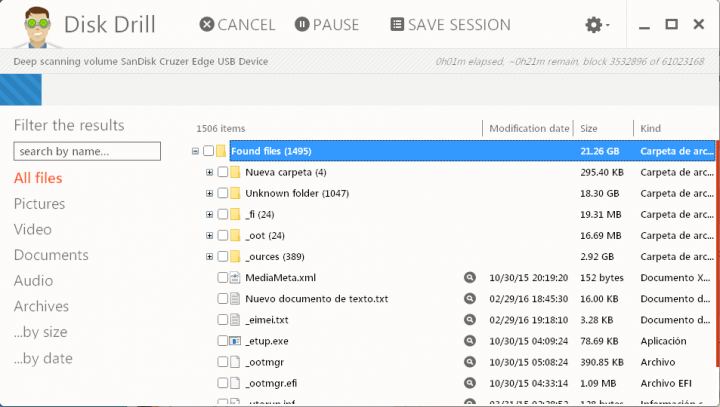
Task: Filter results by Audio
Action: click(34, 281)
